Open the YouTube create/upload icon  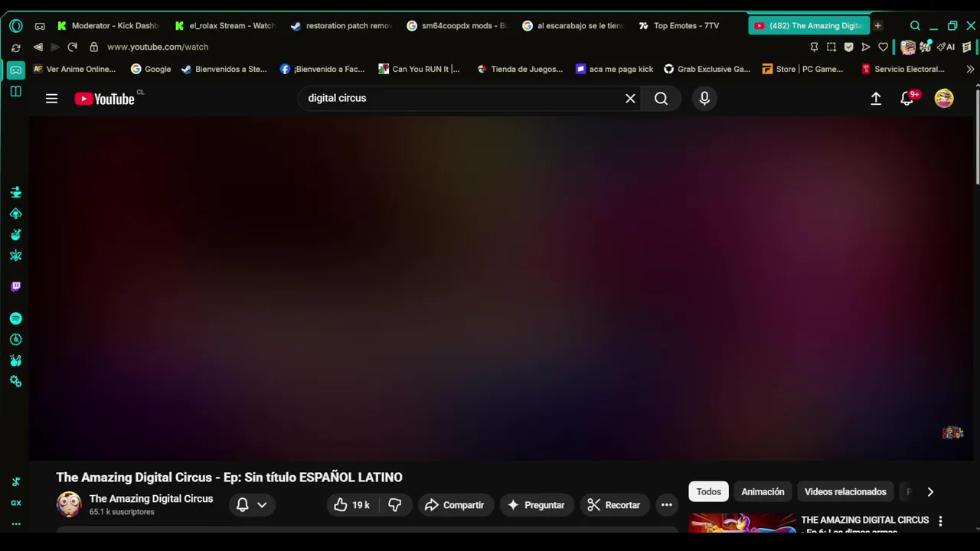(876, 99)
